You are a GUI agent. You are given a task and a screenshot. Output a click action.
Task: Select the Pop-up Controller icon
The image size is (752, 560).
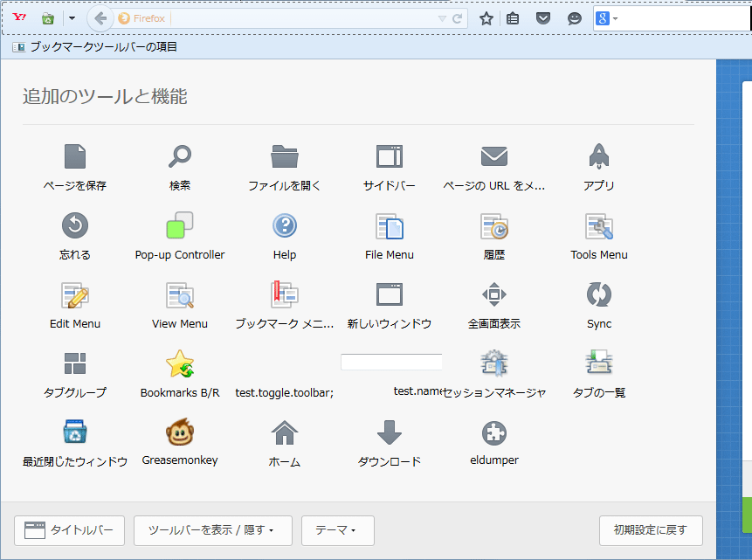180,225
